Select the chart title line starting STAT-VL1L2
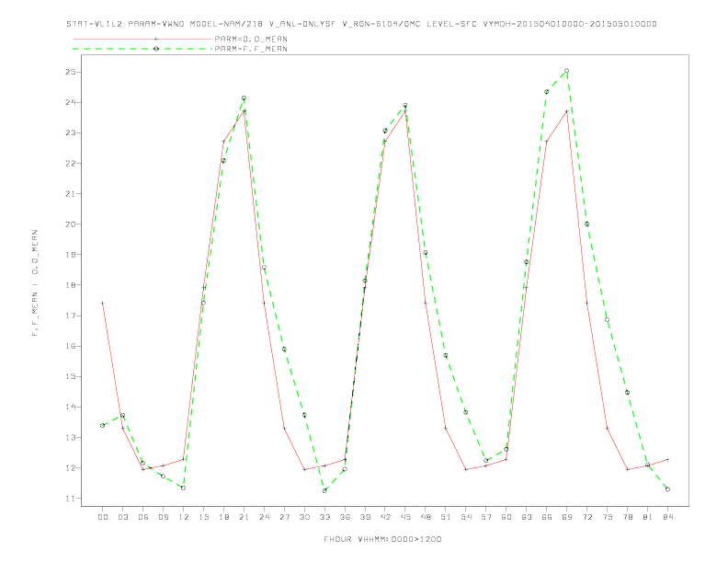Viewport: 728px width, 563px height. coord(361,24)
